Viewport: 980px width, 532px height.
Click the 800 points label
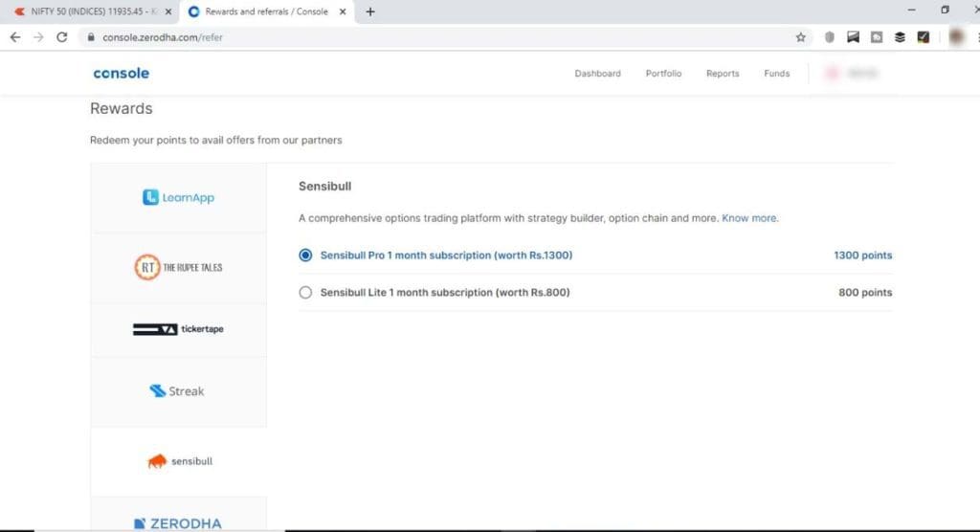click(865, 292)
